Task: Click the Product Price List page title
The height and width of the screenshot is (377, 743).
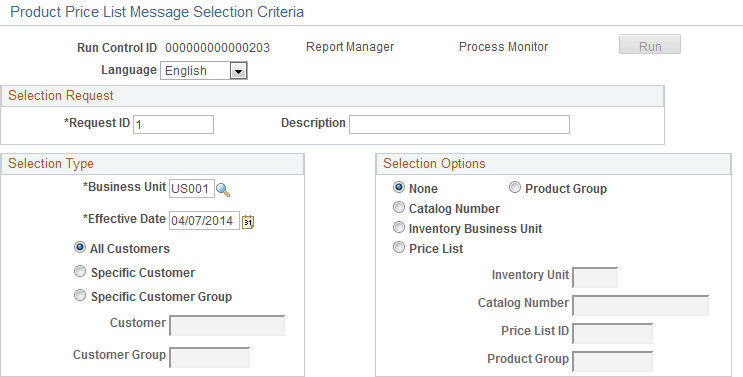Action: click(x=157, y=12)
